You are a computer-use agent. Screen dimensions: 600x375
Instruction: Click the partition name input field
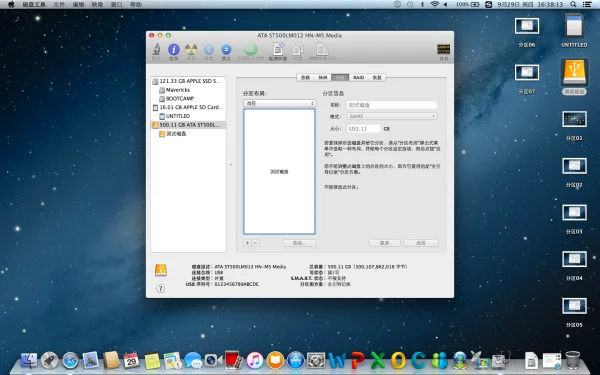point(392,105)
